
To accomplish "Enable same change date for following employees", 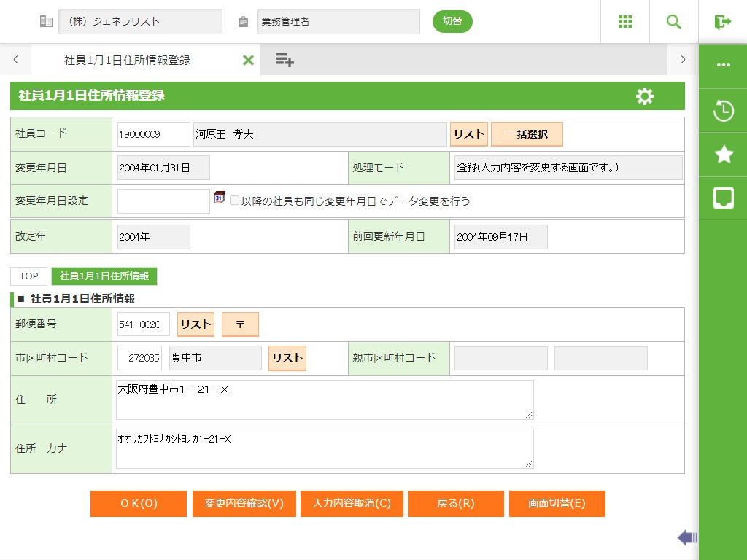I will point(235,201).
